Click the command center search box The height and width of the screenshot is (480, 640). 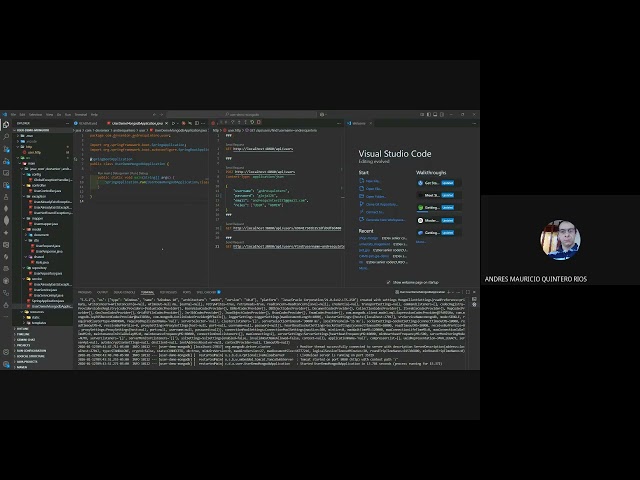(x=242, y=115)
